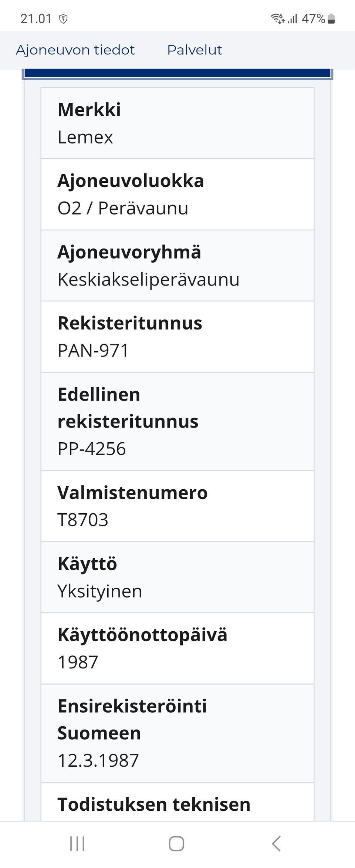Tap the Android home button icon
This screenshot has height=868, width=355.
176,844
